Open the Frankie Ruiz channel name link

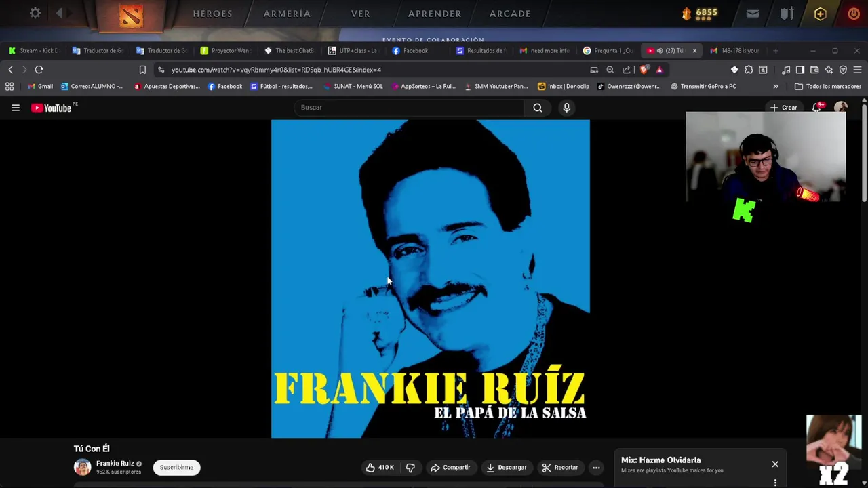(115, 464)
